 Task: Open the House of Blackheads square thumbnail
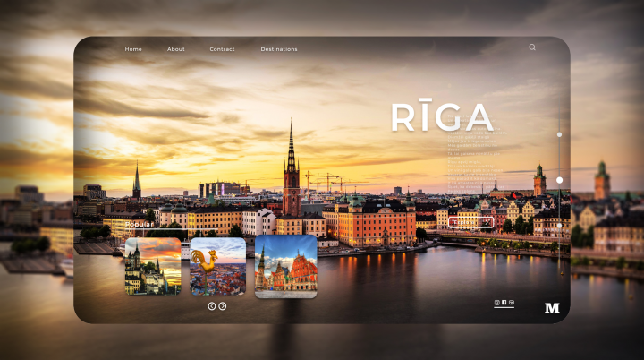(x=286, y=266)
